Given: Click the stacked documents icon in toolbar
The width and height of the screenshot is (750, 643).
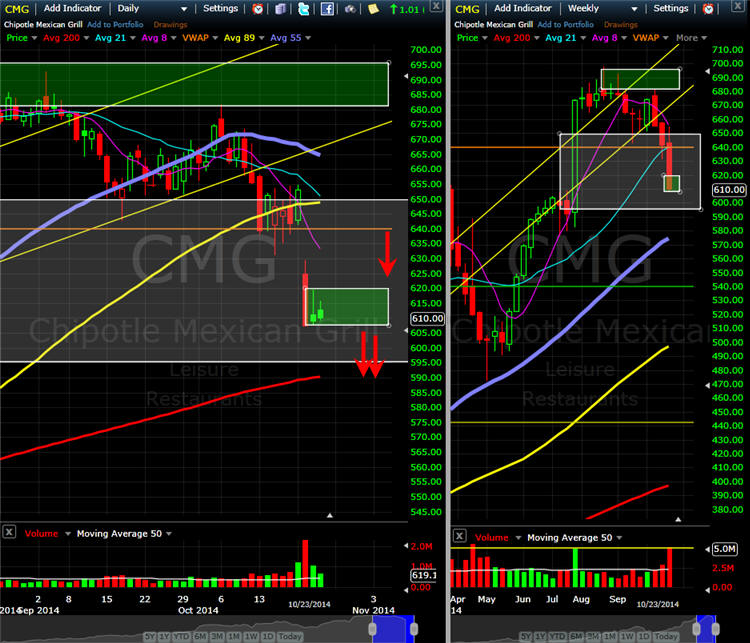Looking at the screenshot, I should pos(280,9).
